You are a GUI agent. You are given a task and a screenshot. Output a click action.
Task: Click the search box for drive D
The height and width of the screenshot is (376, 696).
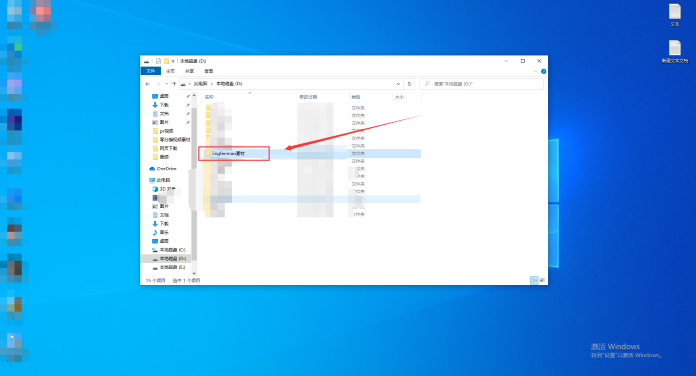pyautogui.click(x=481, y=84)
